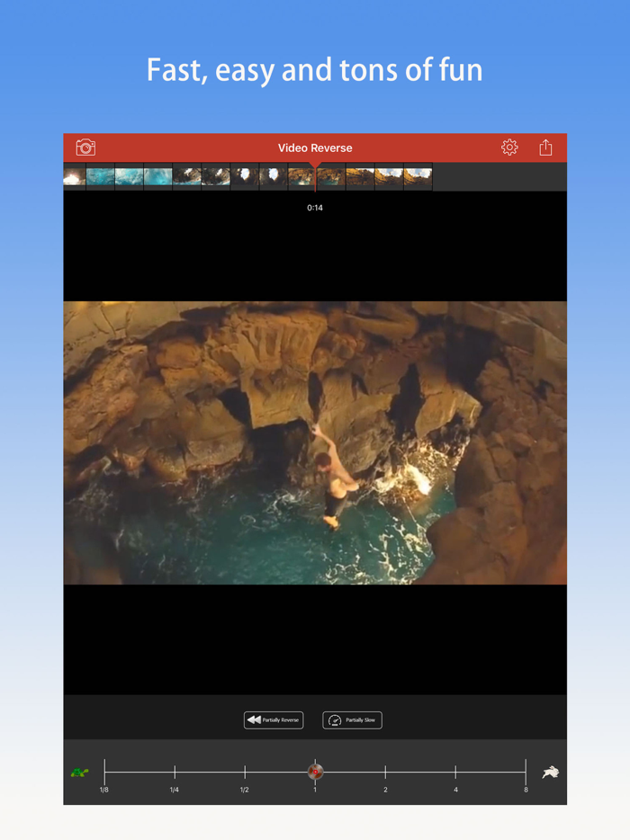Tap the green turtle slow icon
630x840 pixels.
click(x=80, y=772)
